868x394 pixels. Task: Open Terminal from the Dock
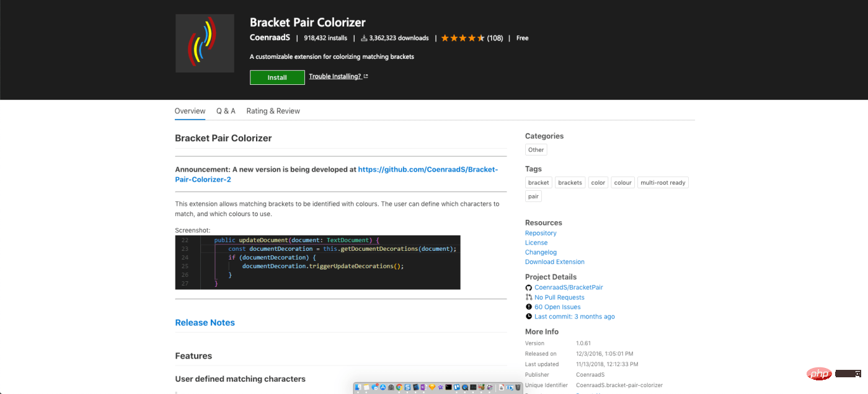[448, 387]
